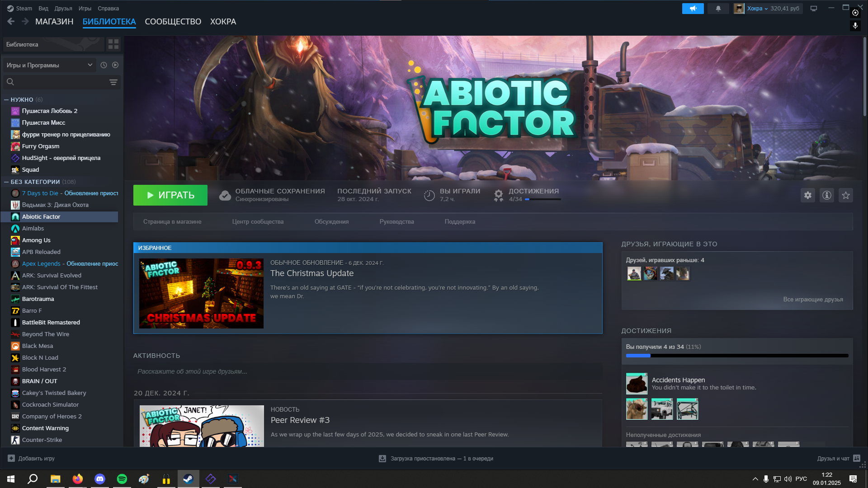Viewport: 868px width, 488px height.
Task: Select Barotrauma in the library list
Action: coord(60,299)
